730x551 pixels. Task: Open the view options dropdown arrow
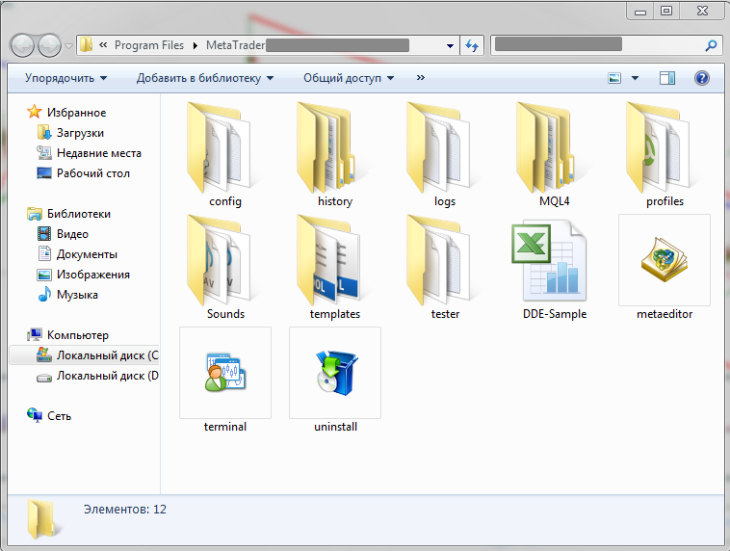635,78
